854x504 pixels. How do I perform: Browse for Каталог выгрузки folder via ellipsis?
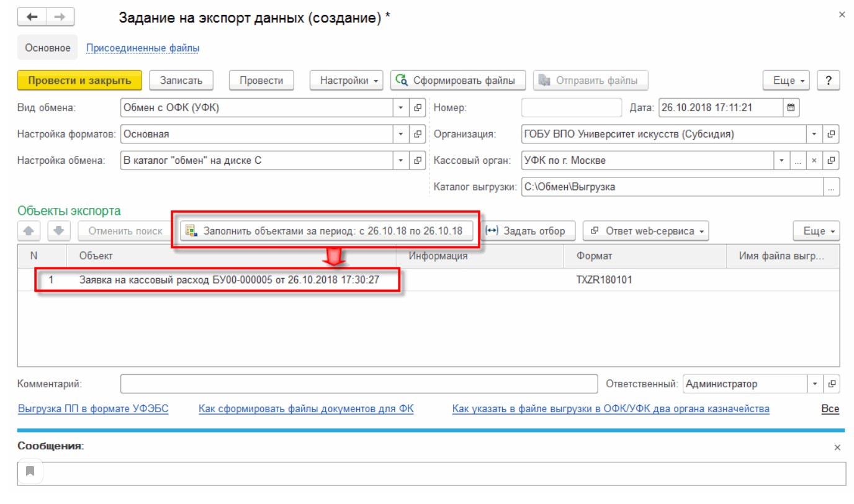click(x=832, y=186)
